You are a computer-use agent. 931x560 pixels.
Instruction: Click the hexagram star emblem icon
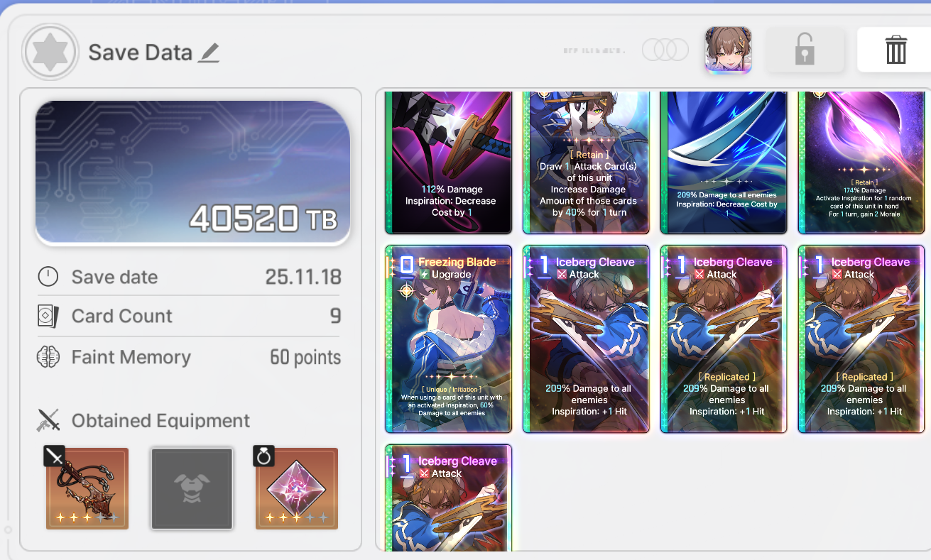(50, 52)
